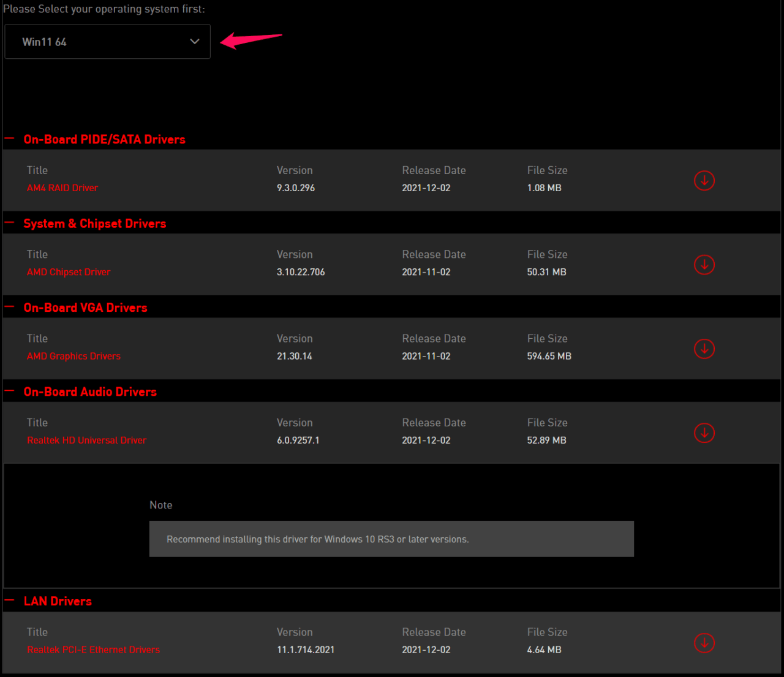Select the AMD Graphics Drivers title
784x677 pixels.
coord(73,356)
